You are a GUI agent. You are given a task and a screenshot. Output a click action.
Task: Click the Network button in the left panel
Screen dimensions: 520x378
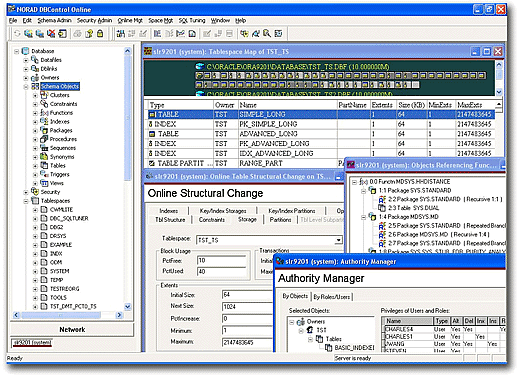click(x=72, y=329)
